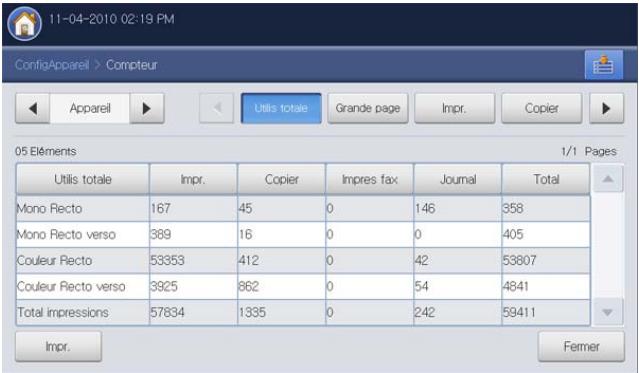Click the total value 53807
The height and width of the screenshot is (373, 639).
pyautogui.click(x=519, y=260)
